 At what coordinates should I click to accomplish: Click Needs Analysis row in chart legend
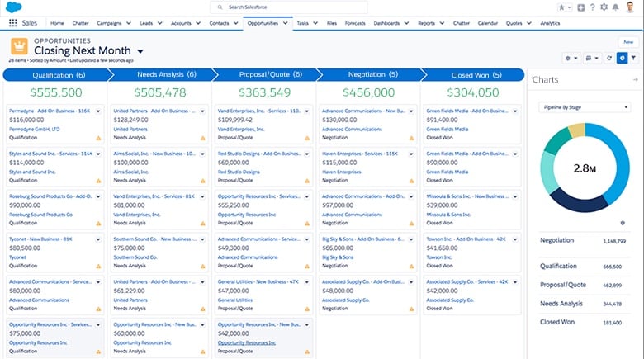coord(585,304)
